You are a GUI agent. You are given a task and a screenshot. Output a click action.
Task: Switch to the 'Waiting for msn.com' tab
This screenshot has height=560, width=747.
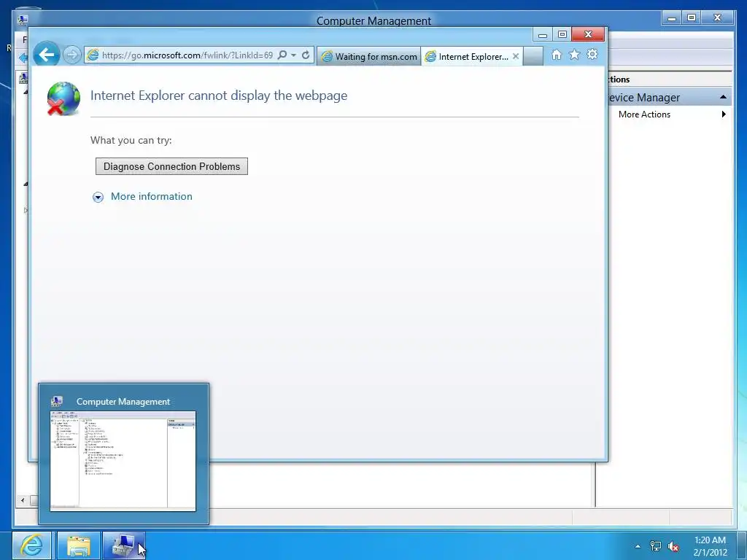pos(369,57)
